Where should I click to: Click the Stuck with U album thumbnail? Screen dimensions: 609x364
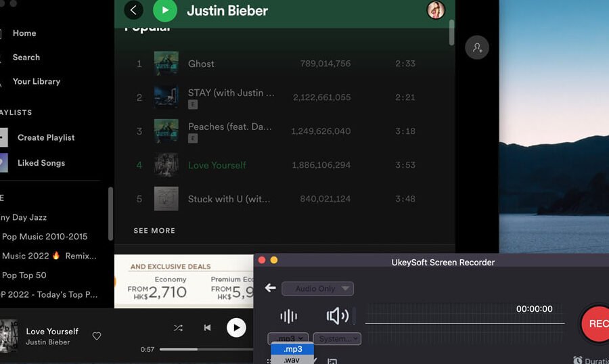point(166,198)
